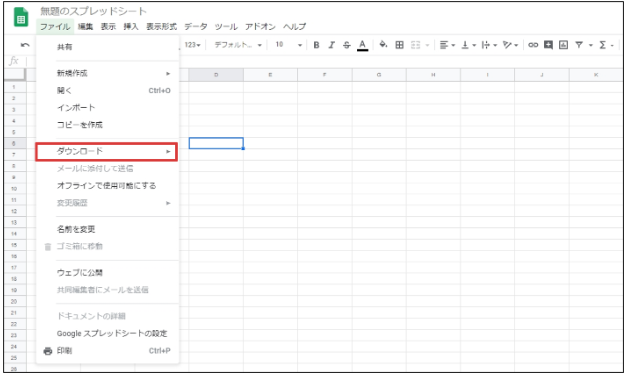Open the text color picker
This screenshot has width=627, height=375.
coord(362,45)
